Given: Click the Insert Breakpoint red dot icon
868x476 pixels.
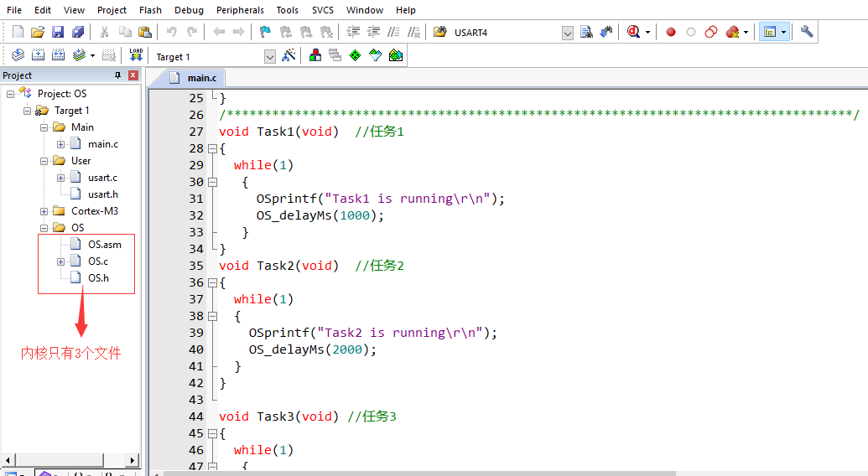Looking at the screenshot, I should (671, 32).
